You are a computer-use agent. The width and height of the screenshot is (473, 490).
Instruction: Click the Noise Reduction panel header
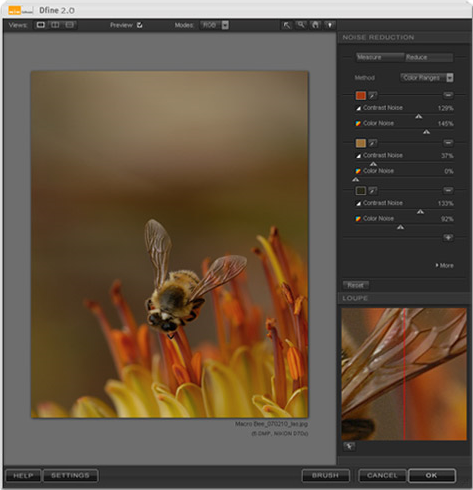(378, 37)
